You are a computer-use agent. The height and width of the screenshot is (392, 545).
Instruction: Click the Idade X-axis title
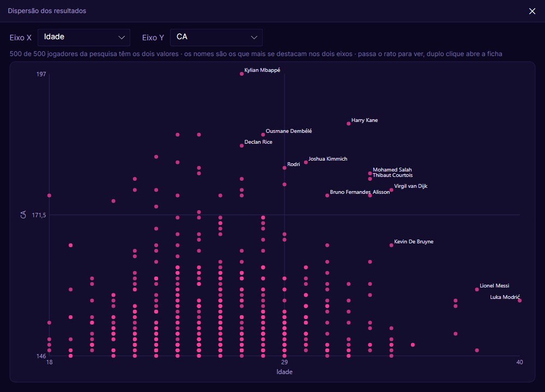(x=284, y=372)
